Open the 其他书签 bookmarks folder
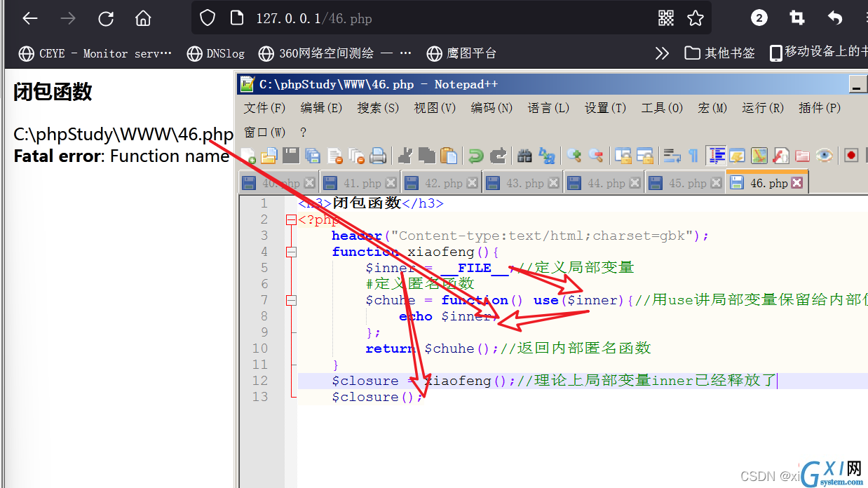 click(x=720, y=53)
